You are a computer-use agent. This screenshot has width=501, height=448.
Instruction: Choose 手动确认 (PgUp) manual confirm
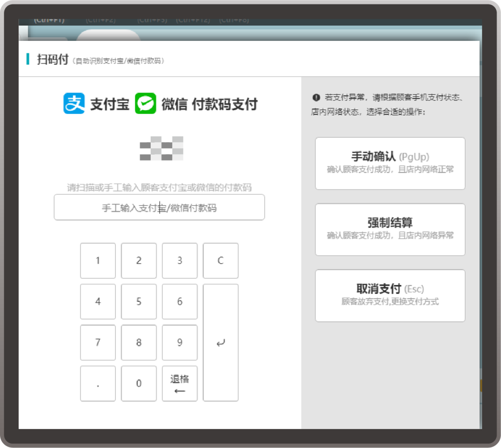(x=390, y=163)
